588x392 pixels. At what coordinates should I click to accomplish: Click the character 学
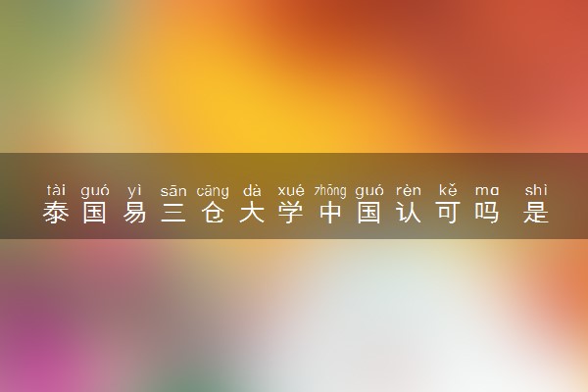(x=291, y=213)
